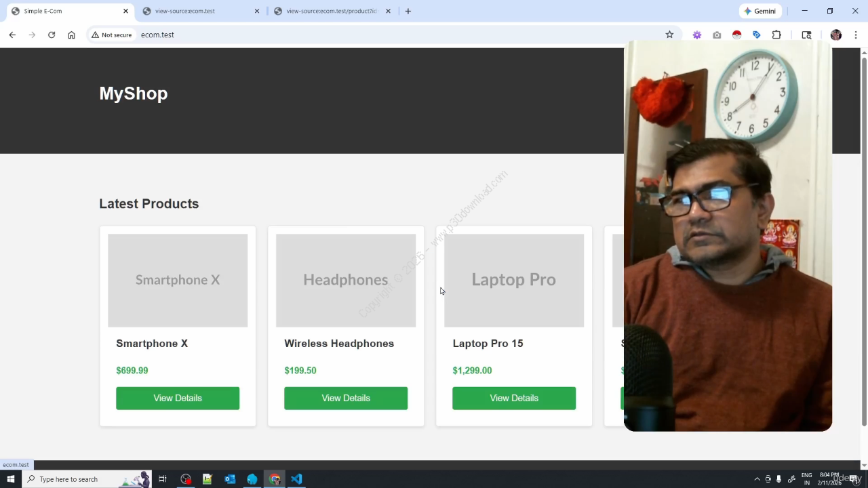The image size is (868, 488).
Task: Click the Not secure site info chip
Action: [x=112, y=35]
